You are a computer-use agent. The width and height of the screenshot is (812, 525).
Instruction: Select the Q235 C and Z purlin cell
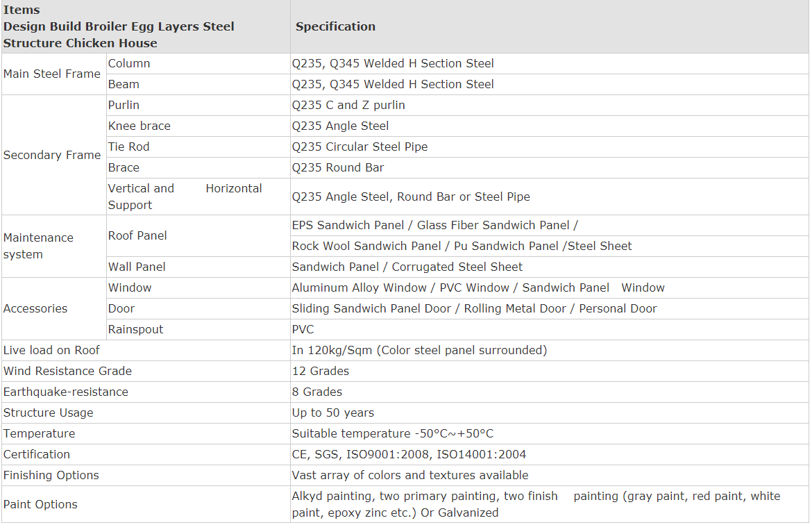pyautogui.click(x=348, y=105)
